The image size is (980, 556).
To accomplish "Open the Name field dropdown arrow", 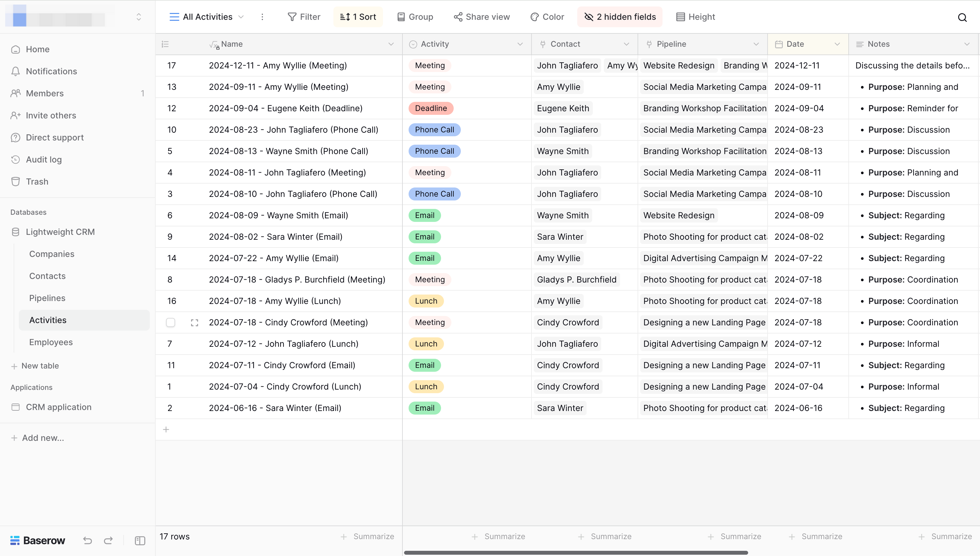I will [391, 44].
